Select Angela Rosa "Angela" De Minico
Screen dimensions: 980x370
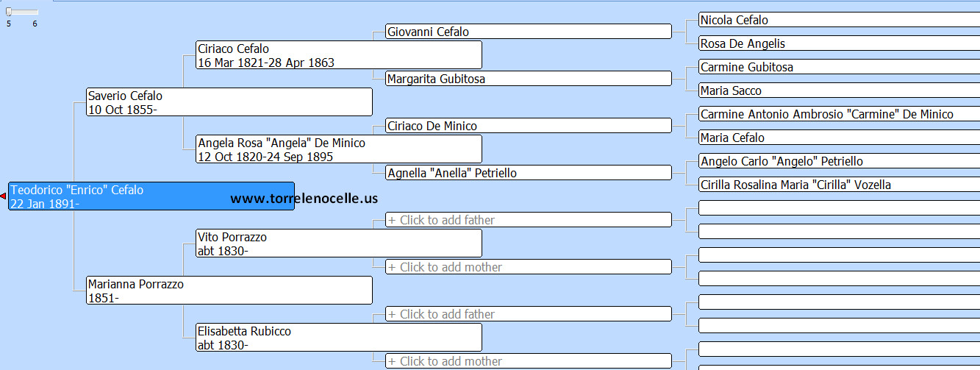[338, 149]
